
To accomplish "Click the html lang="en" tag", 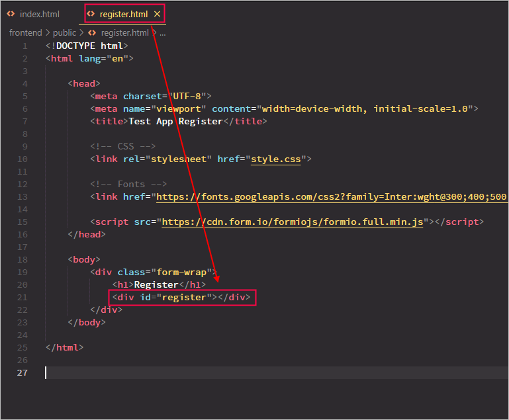I will point(89,59).
